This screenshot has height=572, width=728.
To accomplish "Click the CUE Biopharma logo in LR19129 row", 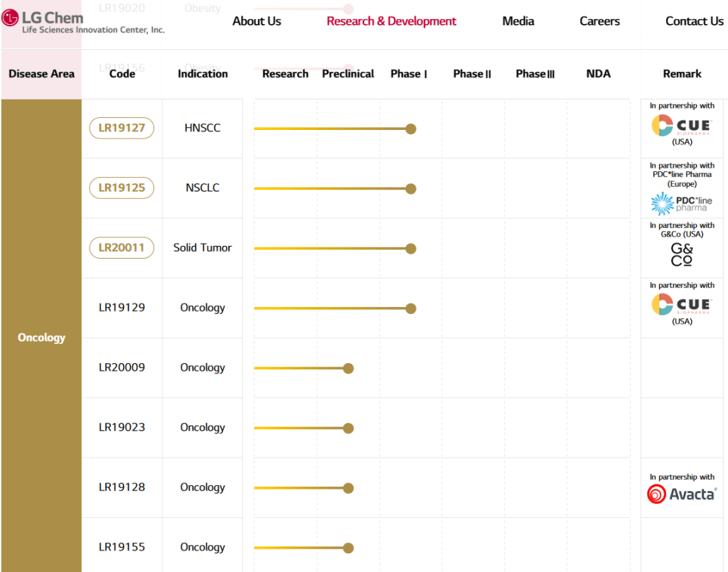I will (681, 305).
